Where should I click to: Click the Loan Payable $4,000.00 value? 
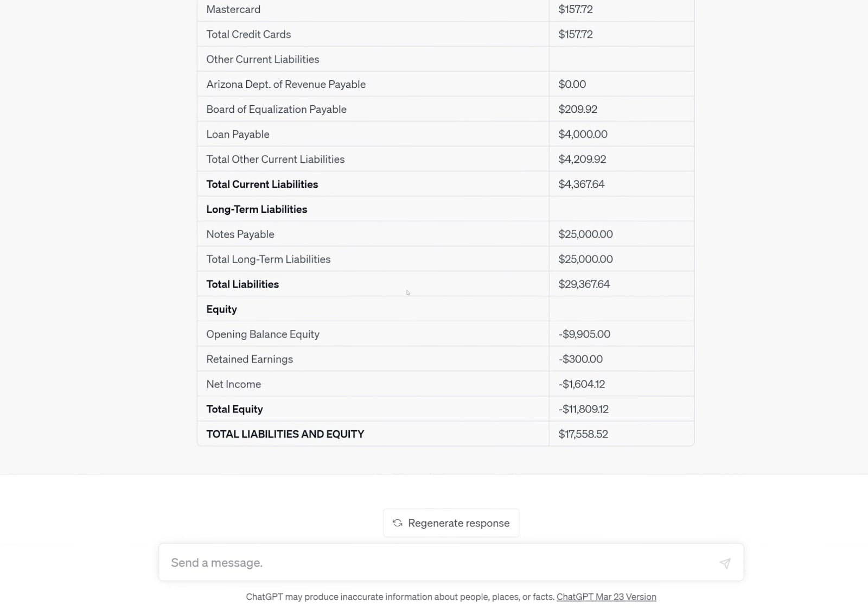coord(583,134)
